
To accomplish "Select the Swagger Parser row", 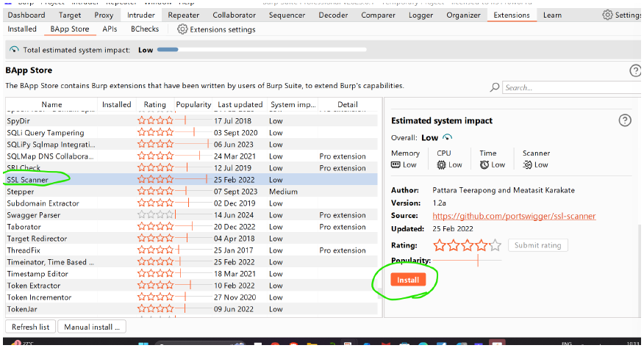I will [191, 214].
